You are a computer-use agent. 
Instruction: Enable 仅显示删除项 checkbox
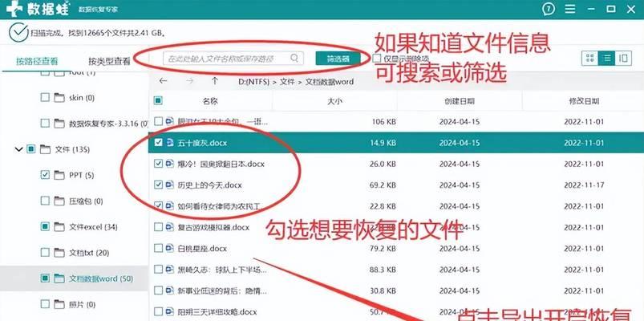(x=377, y=59)
